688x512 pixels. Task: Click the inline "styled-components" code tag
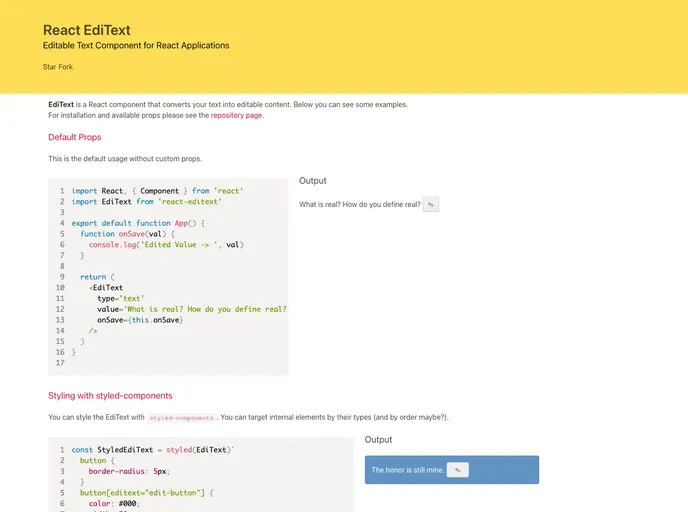click(x=181, y=418)
